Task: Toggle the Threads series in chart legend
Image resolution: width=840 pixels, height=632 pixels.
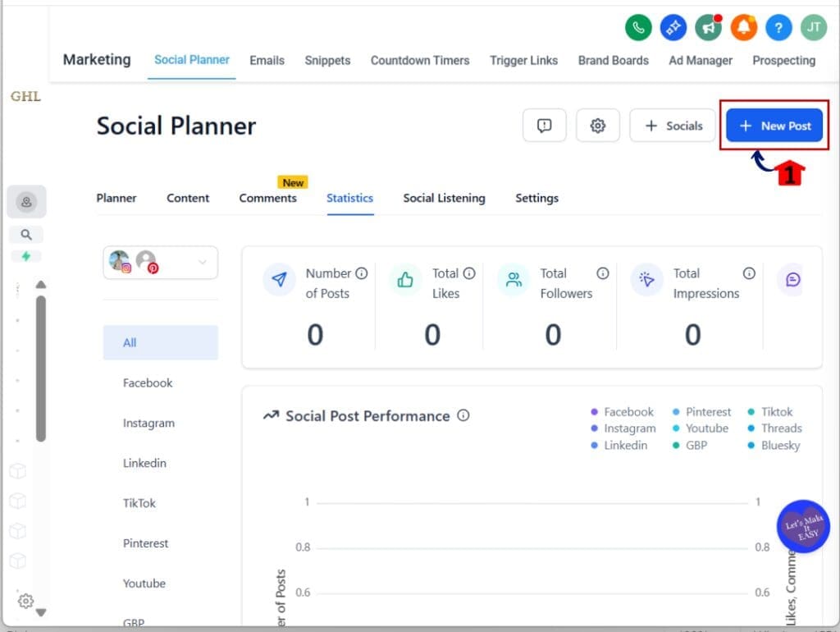Action: click(778, 428)
